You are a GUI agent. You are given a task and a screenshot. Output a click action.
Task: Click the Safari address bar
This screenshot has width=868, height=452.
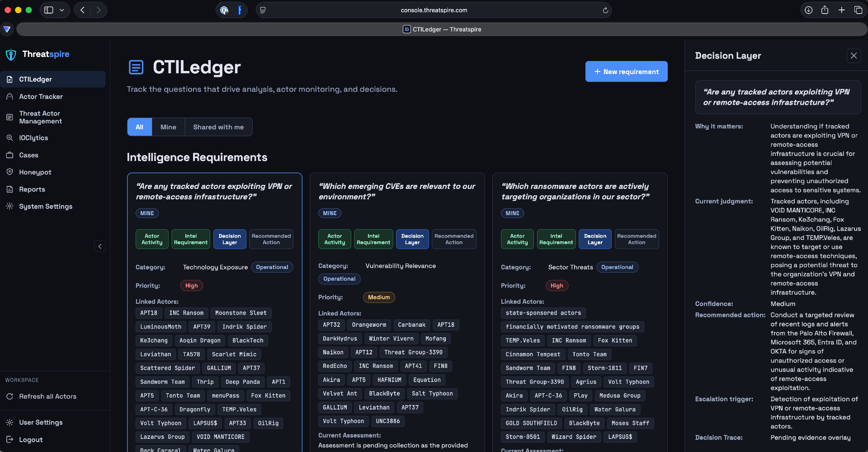434,10
